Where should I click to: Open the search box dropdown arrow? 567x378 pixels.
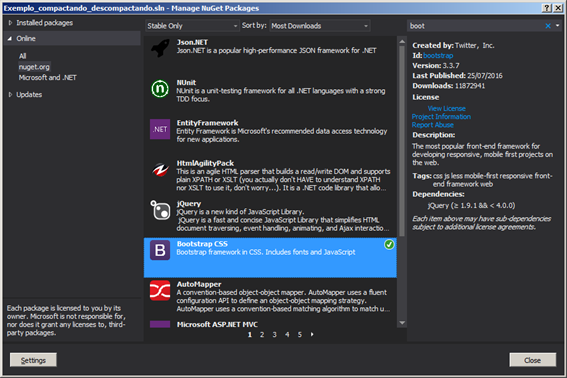point(558,26)
